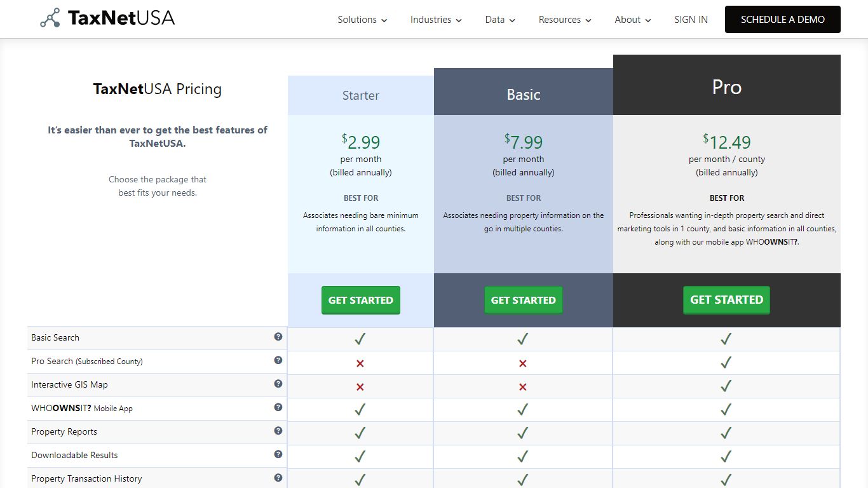Click the Basic Search feature label
The height and width of the screenshot is (488, 868).
tap(55, 337)
